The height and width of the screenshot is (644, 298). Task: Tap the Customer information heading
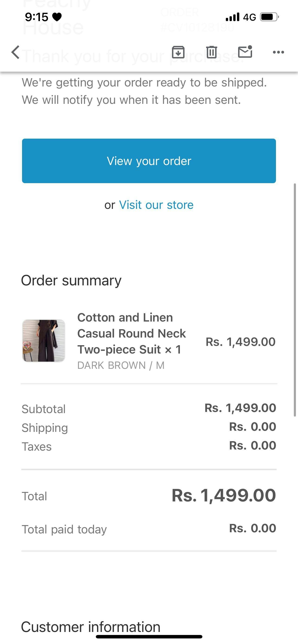click(x=91, y=627)
